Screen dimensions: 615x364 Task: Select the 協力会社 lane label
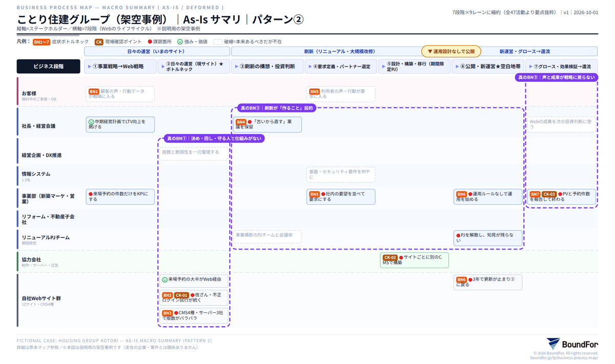[x=31, y=260]
